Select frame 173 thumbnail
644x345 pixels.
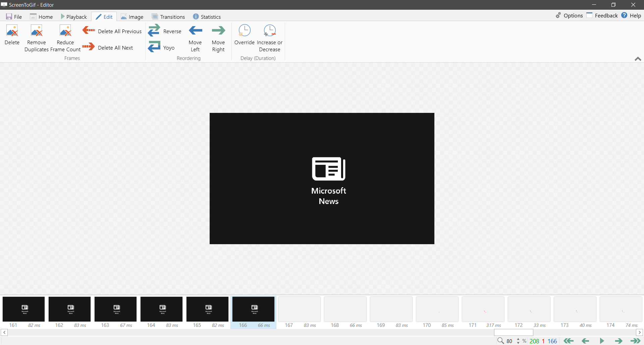coord(575,312)
